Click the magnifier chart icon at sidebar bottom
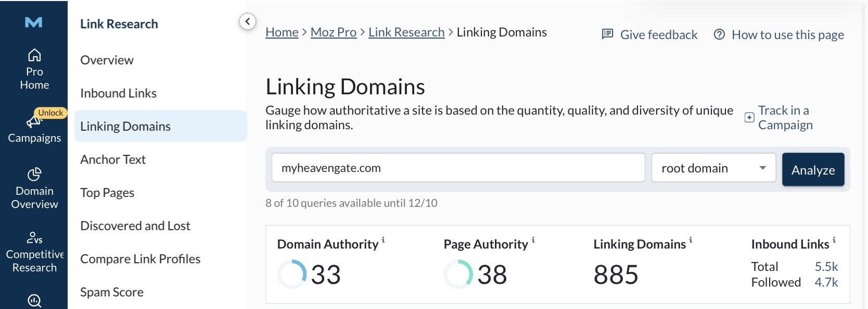This screenshot has height=309, width=868. pos(34,301)
